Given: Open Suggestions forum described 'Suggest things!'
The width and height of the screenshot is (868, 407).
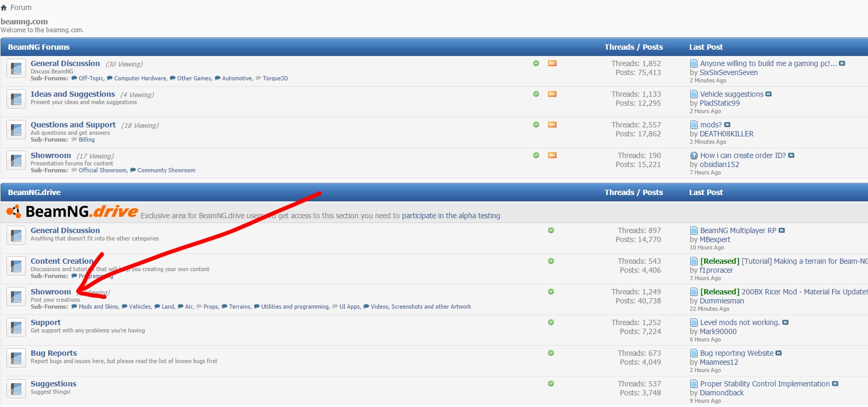Looking at the screenshot, I should 53,384.
